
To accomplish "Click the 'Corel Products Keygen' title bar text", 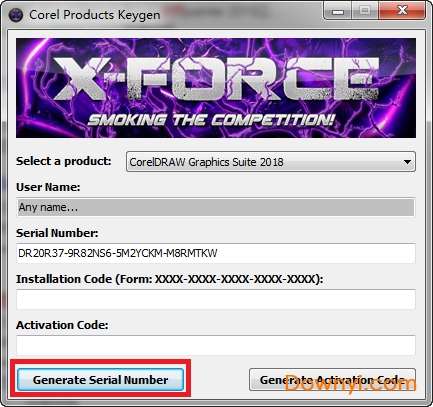I will [x=94, y=15].
